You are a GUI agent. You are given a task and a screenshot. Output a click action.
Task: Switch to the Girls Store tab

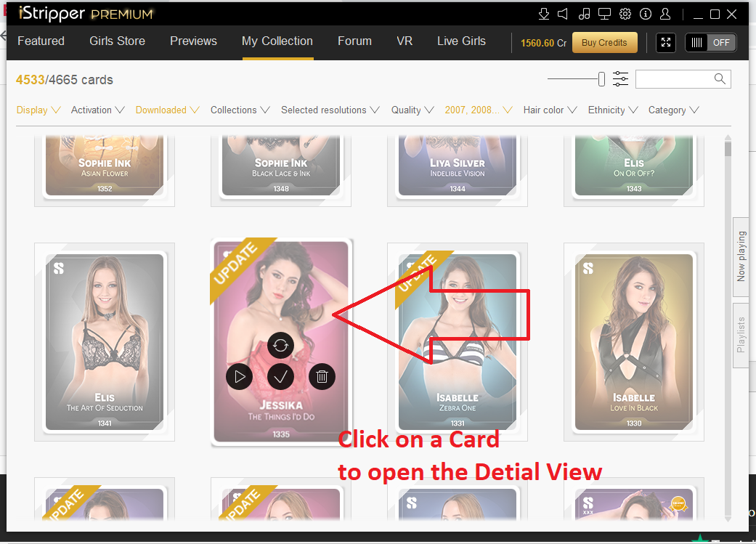pyautogui.click(x=117, y=41)
